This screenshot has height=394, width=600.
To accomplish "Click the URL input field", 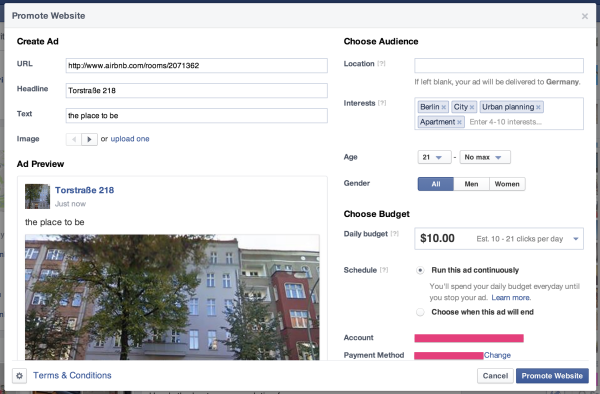I will click(x=197, y=65).
